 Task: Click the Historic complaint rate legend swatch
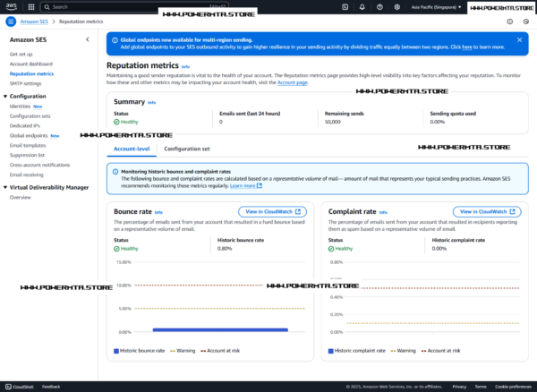331,351
